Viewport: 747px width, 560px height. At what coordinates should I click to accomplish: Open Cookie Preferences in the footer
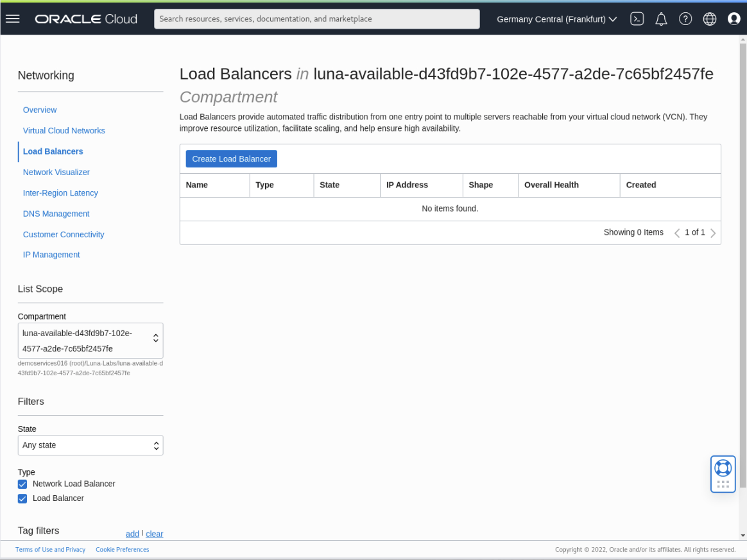[122, 549]
